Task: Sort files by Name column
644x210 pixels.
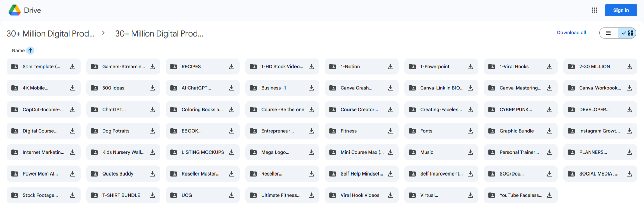Action: 18,51
